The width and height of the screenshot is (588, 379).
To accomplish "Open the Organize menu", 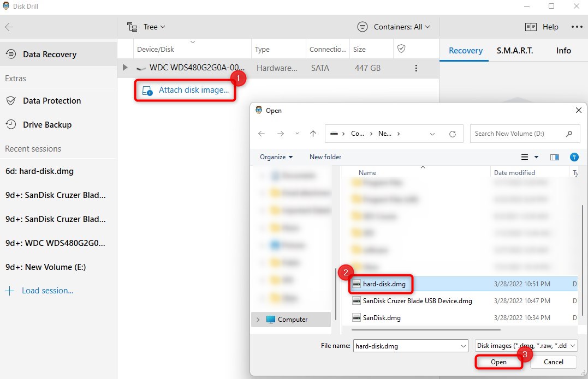I will tap(276, 157).
